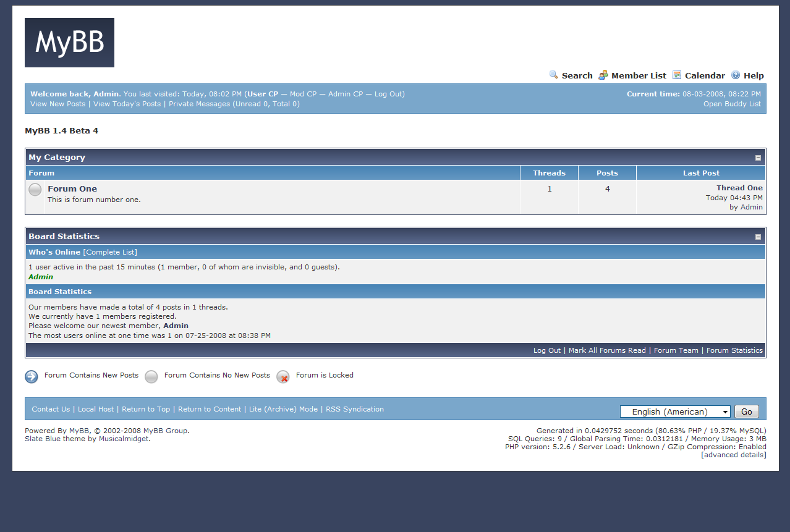
Task: Open the Admin CP link
Action: pos(345,94)
